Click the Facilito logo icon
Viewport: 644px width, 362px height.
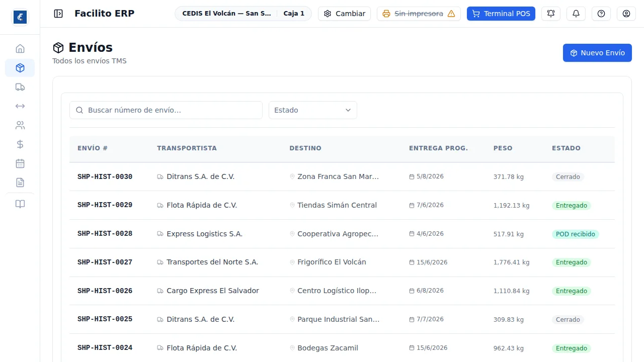[x=20, y=17]
